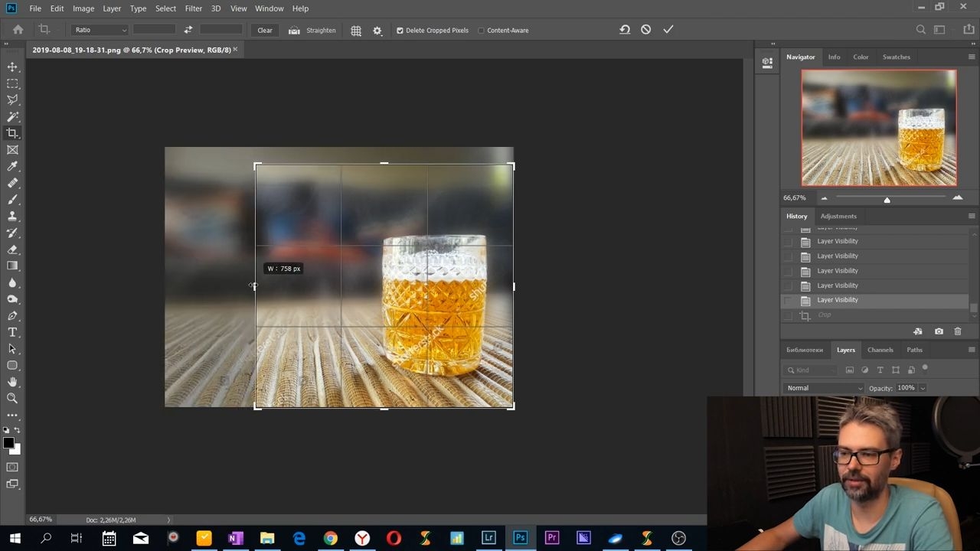Select the Move tool

click(x=12, y=67)
